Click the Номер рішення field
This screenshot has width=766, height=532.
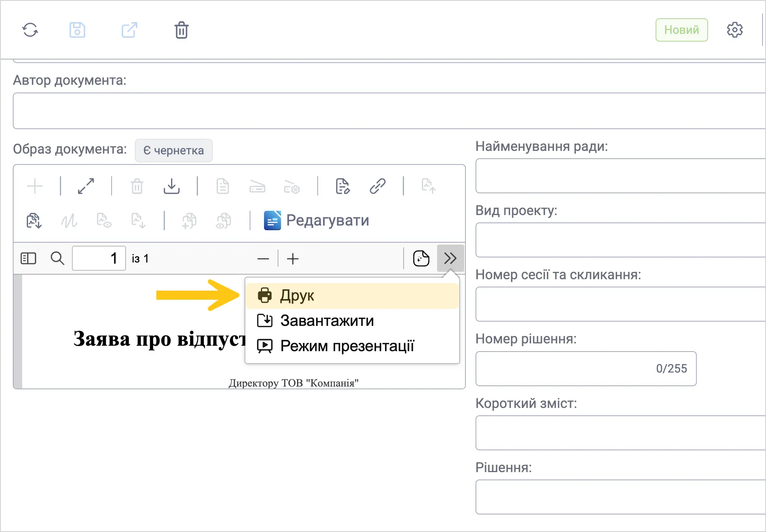point(586,369)
